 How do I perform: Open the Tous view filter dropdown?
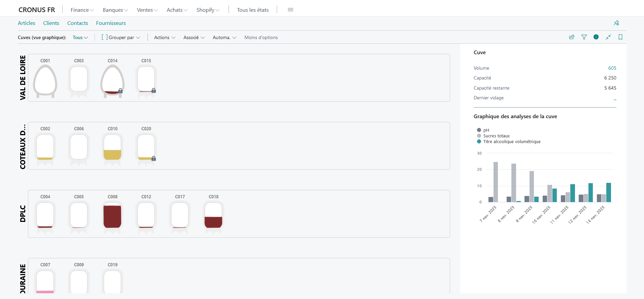80,37
